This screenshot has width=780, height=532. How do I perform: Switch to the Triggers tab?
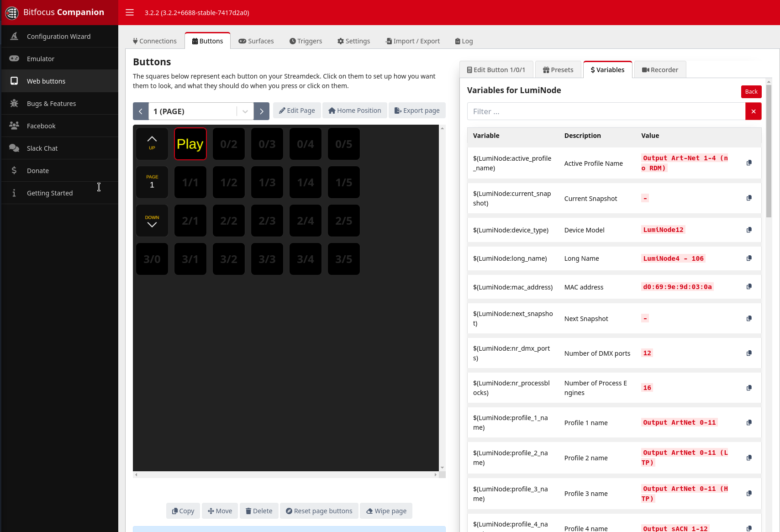(x=306, y=41)
